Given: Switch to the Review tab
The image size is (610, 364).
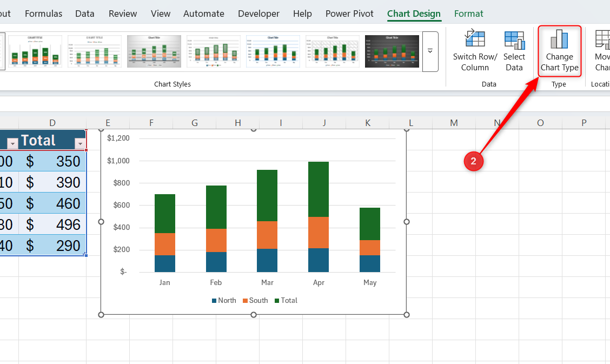Looking at the screenshot, I should tap(123, 14).
